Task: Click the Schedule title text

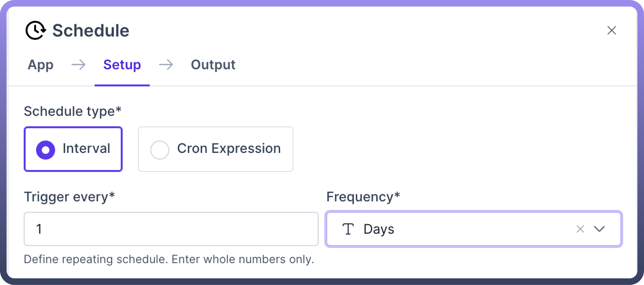Action: pos(91,31)
